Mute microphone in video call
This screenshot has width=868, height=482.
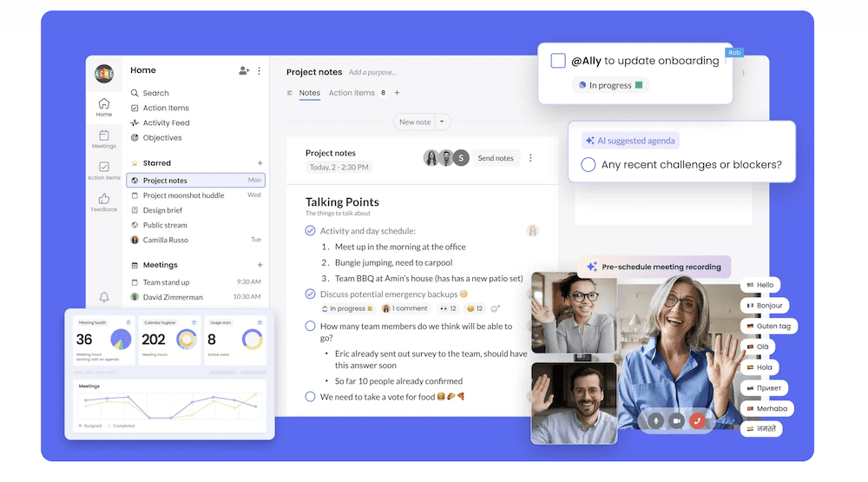(x=655, y=420)
